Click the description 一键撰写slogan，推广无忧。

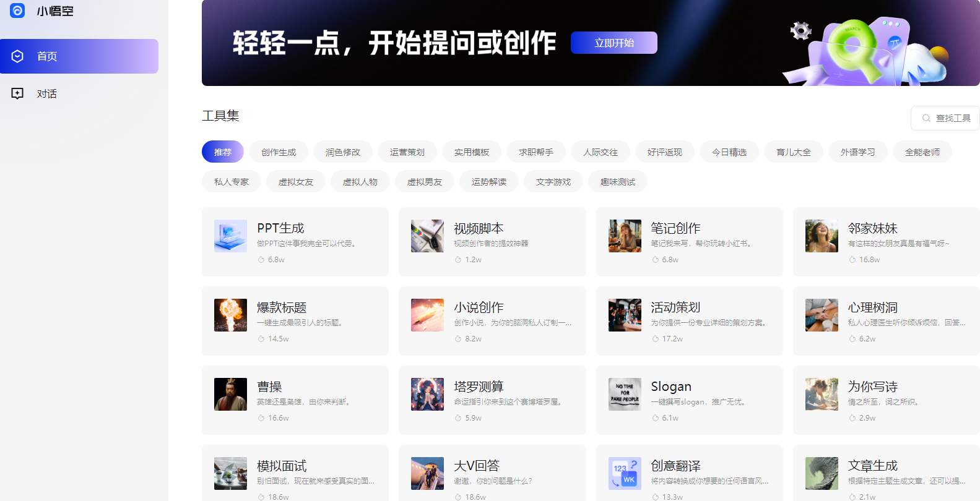click(700, 402)
